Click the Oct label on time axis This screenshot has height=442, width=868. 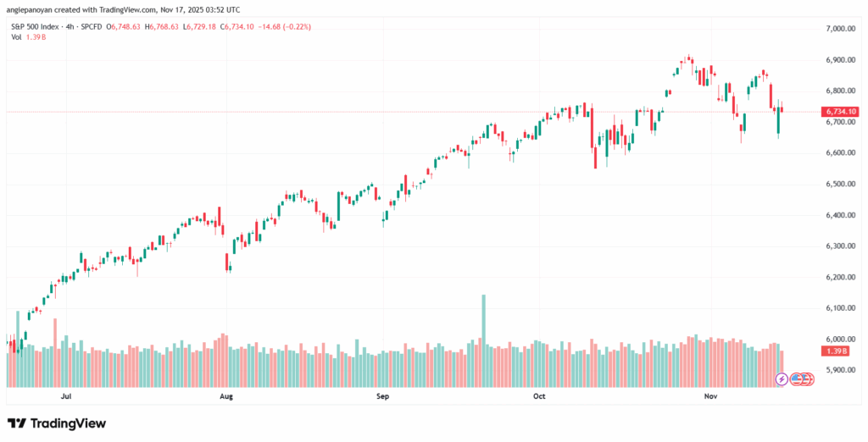pos(540,395)
